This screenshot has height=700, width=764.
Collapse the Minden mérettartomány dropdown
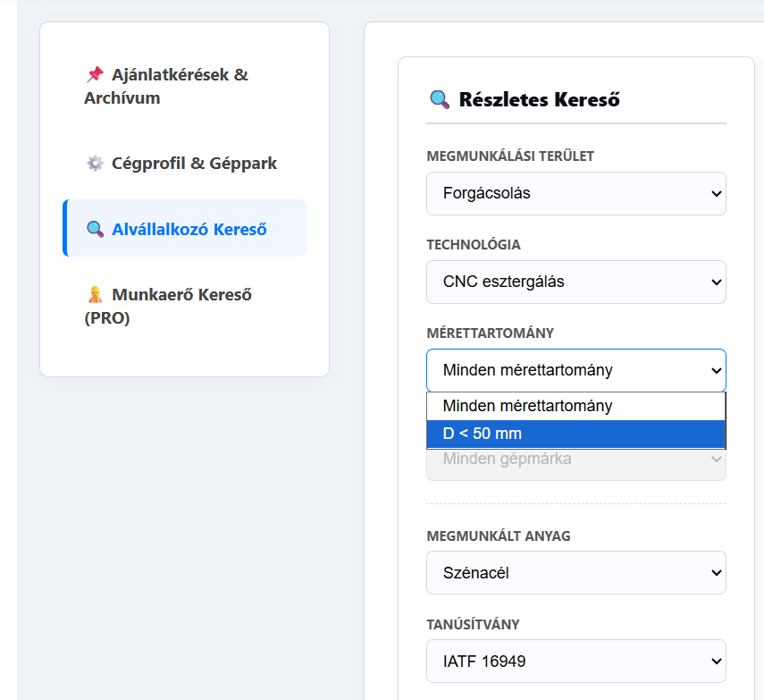(x=576, y=370)
